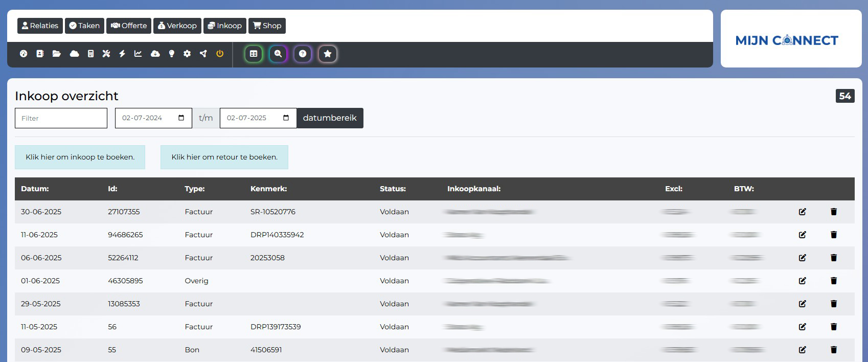
Task: Click 'Klik hier om retour te boeken'
Action: 224,157
